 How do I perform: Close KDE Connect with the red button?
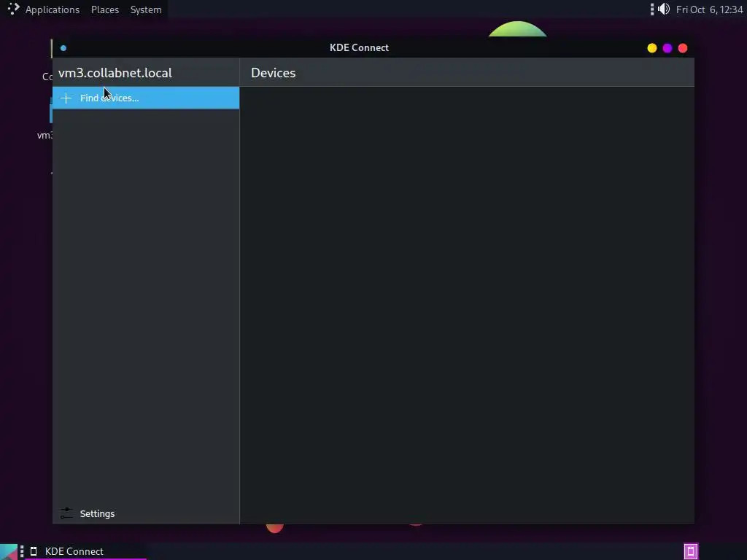pos(682,48)
